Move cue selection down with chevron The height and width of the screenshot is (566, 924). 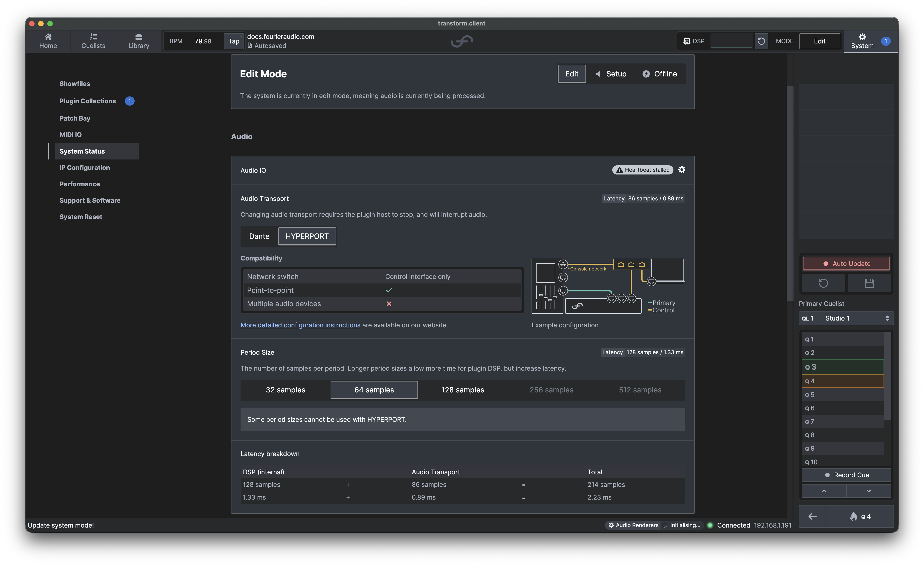(x=869, y=490)
